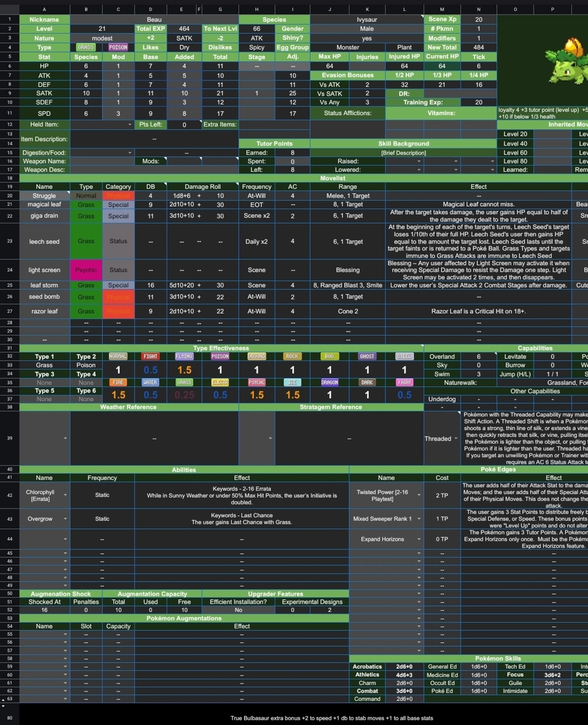Screen dimensions: 588x725
Task: Click the ICE type badge
Action: pos(292,382)
